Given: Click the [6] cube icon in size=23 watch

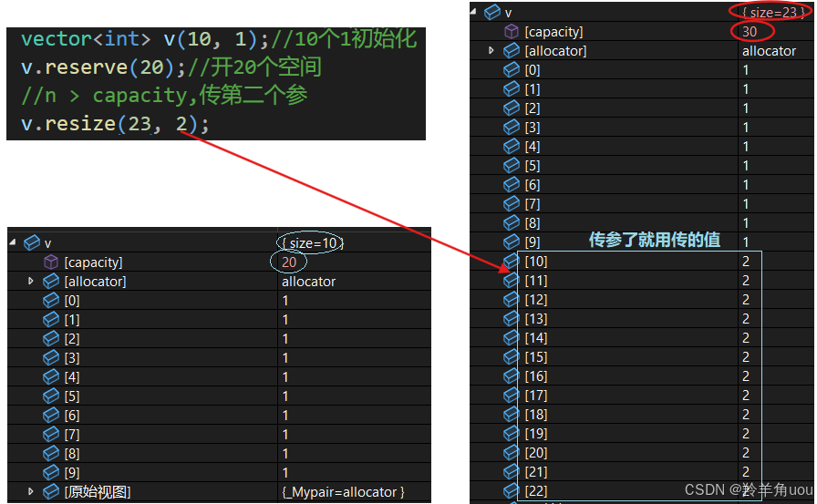Looking at the screenshot, I should pos(512,185).
